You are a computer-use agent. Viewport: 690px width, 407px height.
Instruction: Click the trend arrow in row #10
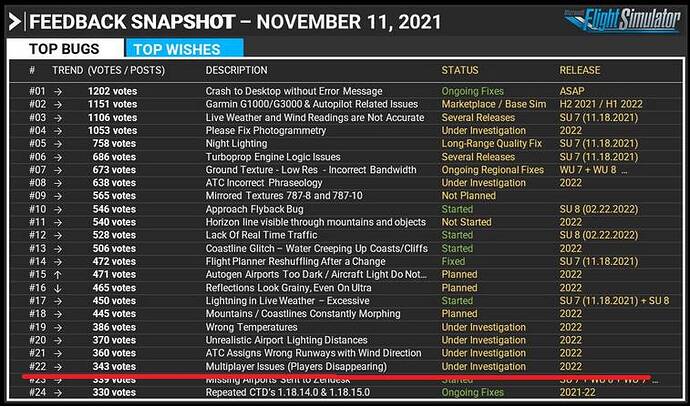click(x=58, y=209)
